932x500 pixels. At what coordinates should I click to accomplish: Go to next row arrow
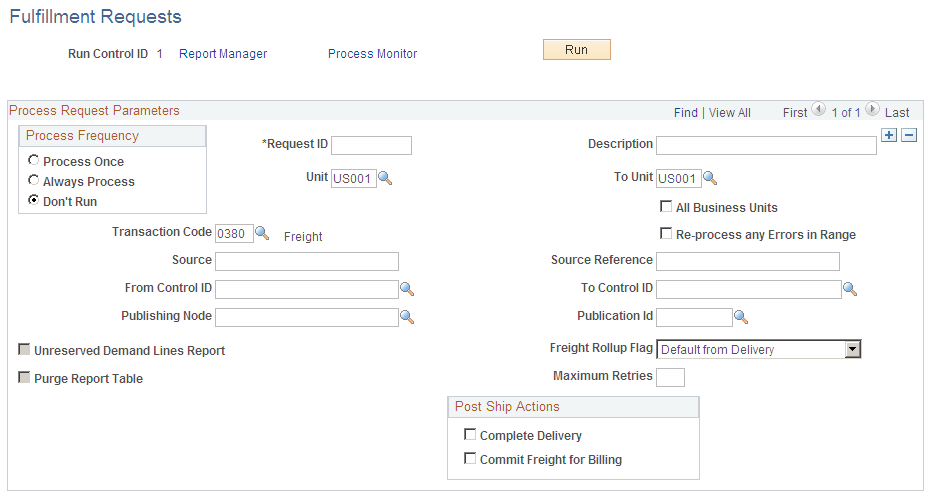(872, 109)
